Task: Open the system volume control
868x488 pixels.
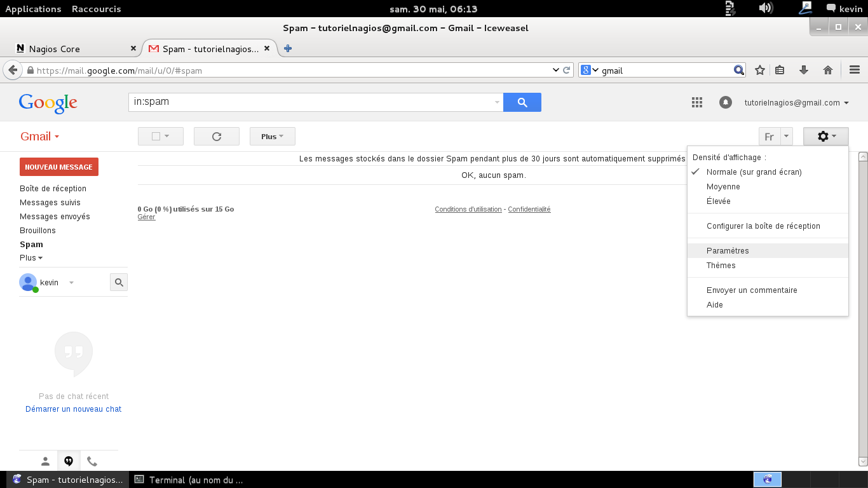Action: click(766, 8)
